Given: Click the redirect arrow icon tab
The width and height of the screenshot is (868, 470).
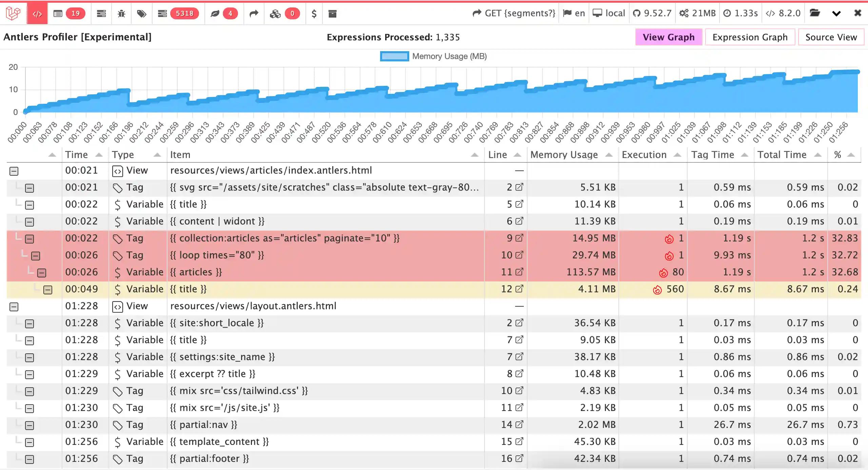Looking at the screenshot, I should [254, 14].
